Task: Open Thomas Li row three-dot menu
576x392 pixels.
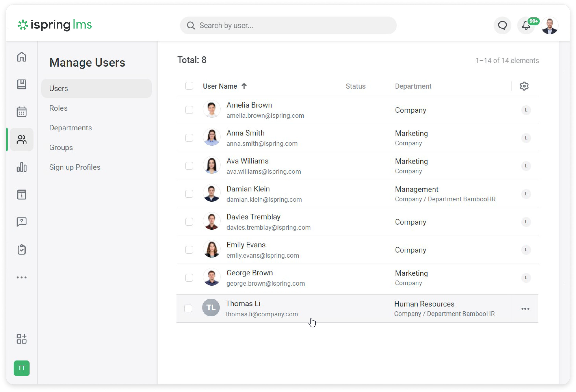Action: coord(525,308)
